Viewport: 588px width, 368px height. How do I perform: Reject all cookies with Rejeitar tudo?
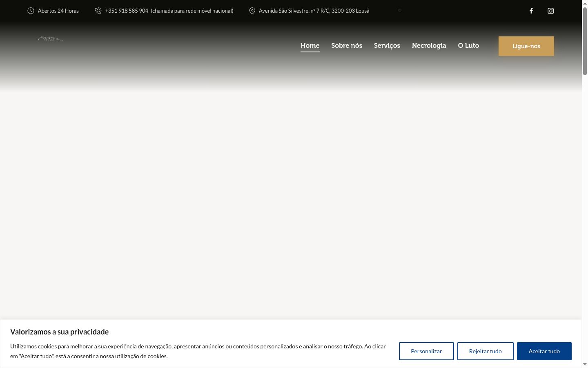tap(486, 351)
